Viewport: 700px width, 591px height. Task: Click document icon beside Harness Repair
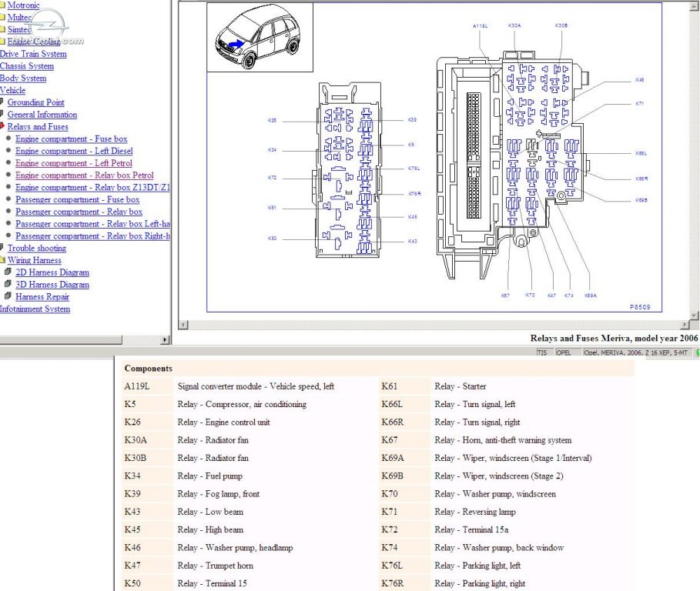[8, 295]
